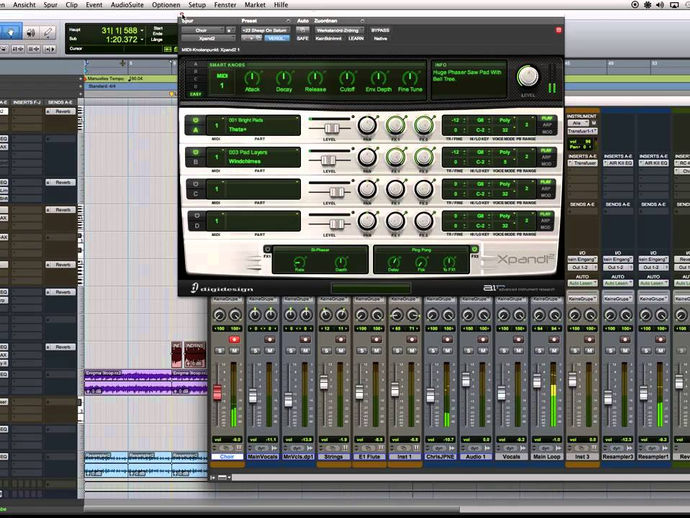
Task: Click the To FX1 knob in Ping Pong
Action: [448, 262]
